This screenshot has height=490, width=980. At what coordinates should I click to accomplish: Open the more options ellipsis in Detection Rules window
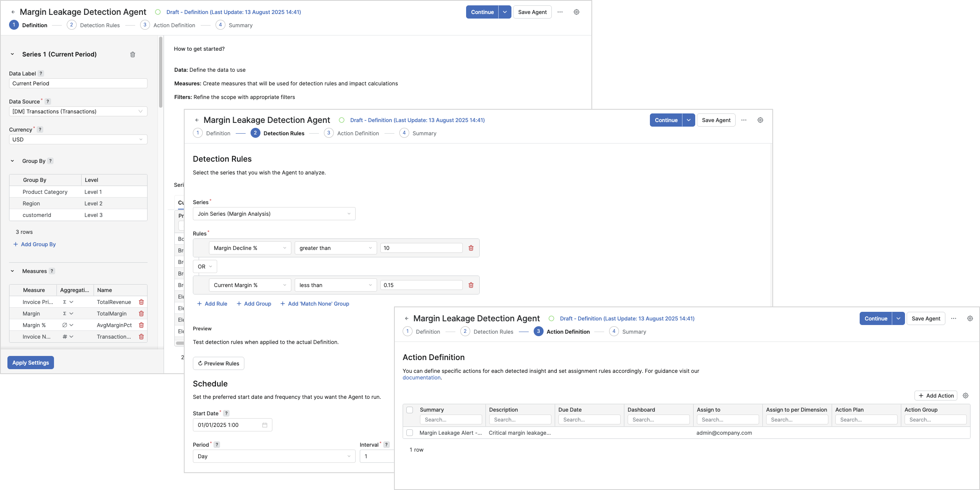(744, 120)
